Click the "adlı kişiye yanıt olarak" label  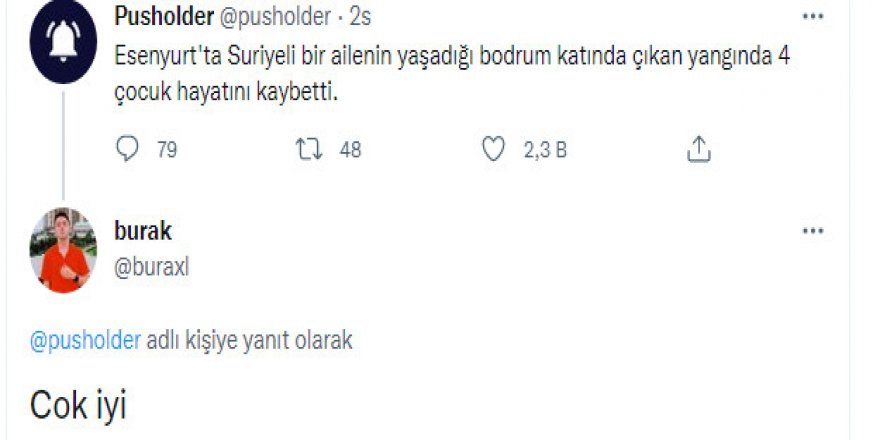(250, 340)
